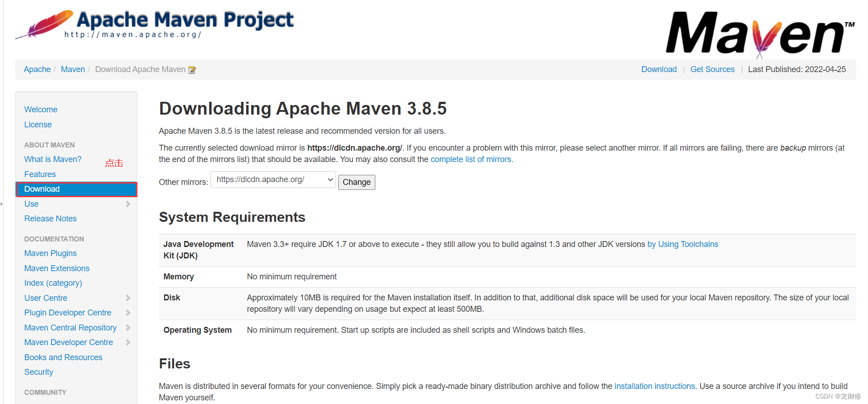Click the Last Published: 2022-04-25 text
The image size is (868, 404).
(x=797, y=69)
